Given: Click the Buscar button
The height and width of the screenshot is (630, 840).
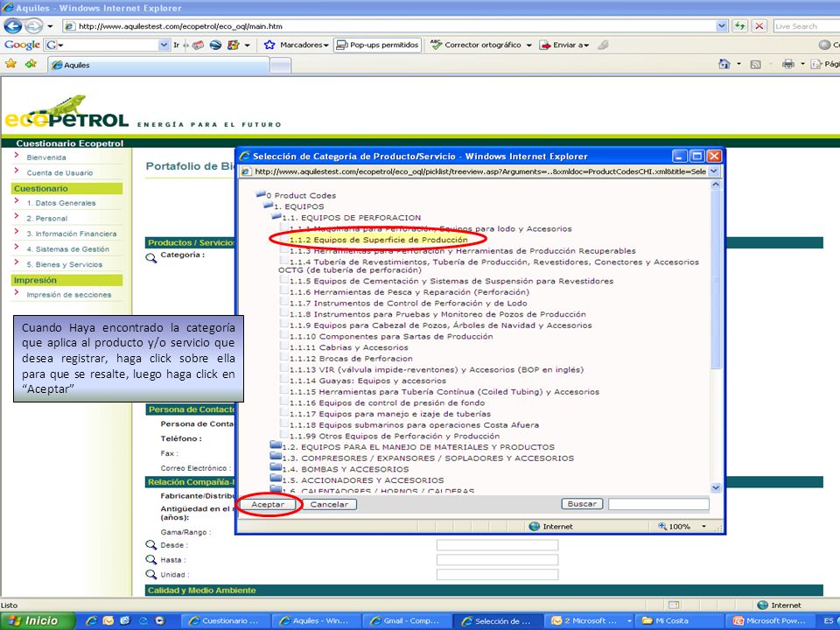Looking at the screenshot, I should [582, 504].
